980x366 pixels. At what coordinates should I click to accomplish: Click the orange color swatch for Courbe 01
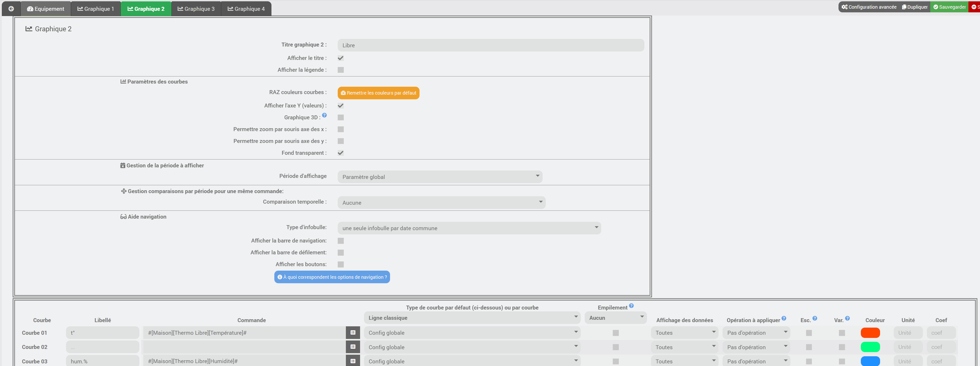870,333
